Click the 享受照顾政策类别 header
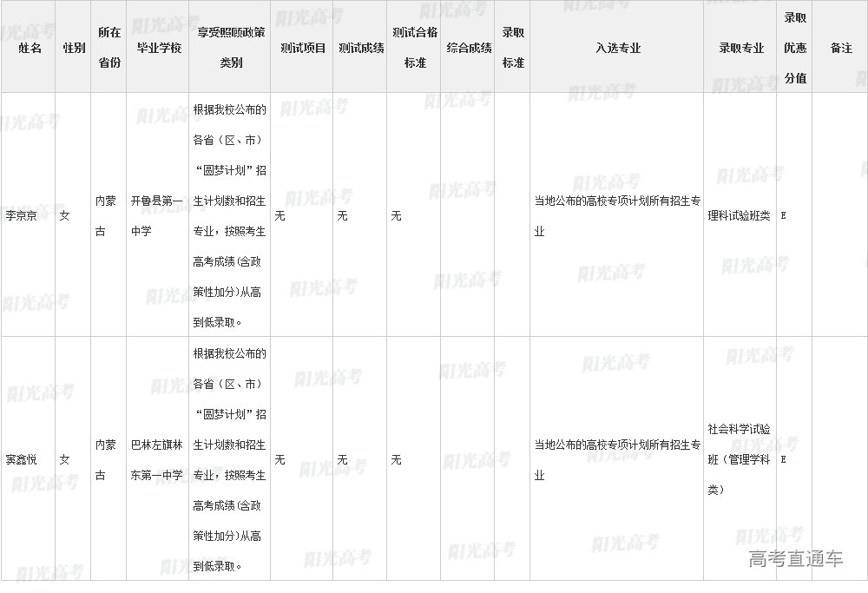 230,48
